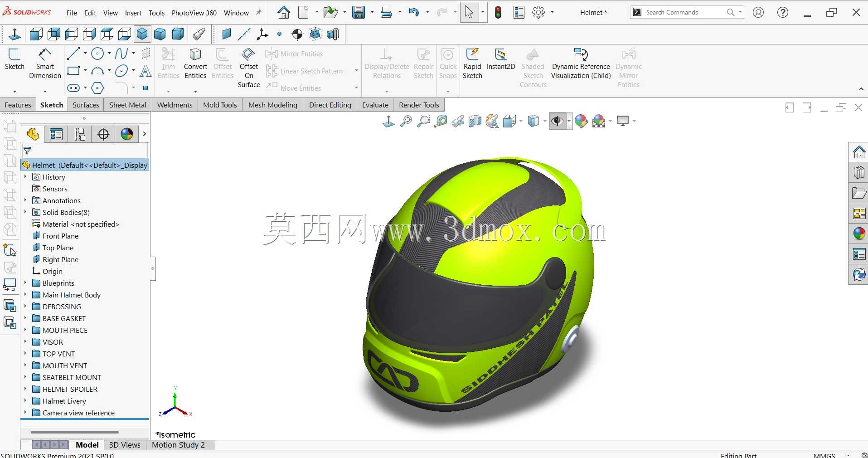Pick the Spline sketch tool
This screenshot has width=868, height=458.
[121, 54]
